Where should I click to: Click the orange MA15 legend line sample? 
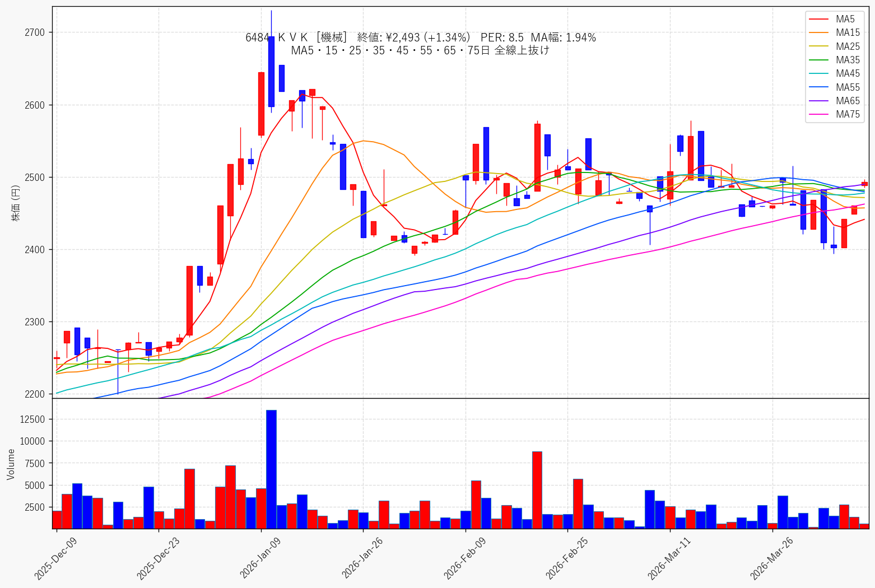click(x=819, y=33)
